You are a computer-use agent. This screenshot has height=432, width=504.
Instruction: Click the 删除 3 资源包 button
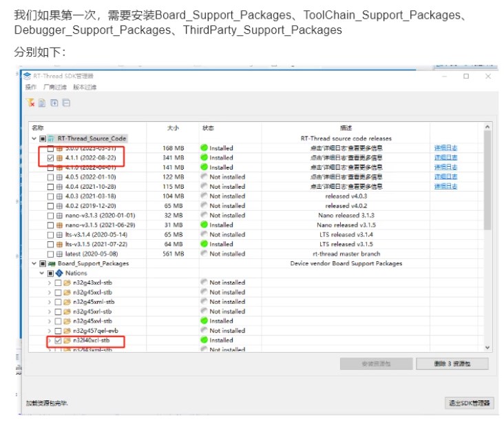click(x=452, y=364)
